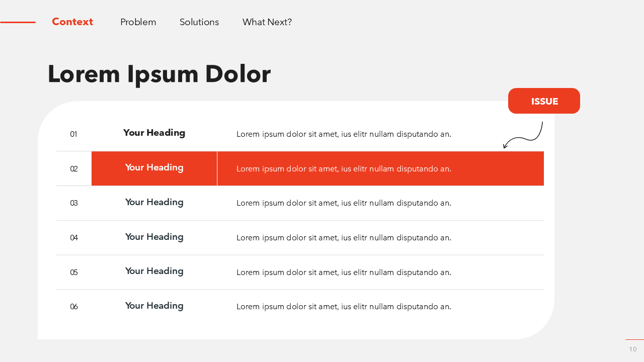Image resolution: width=644 pixels, height=362 pixels.
Task: Select the What Next? tab
Action: (x=267, y=22)
